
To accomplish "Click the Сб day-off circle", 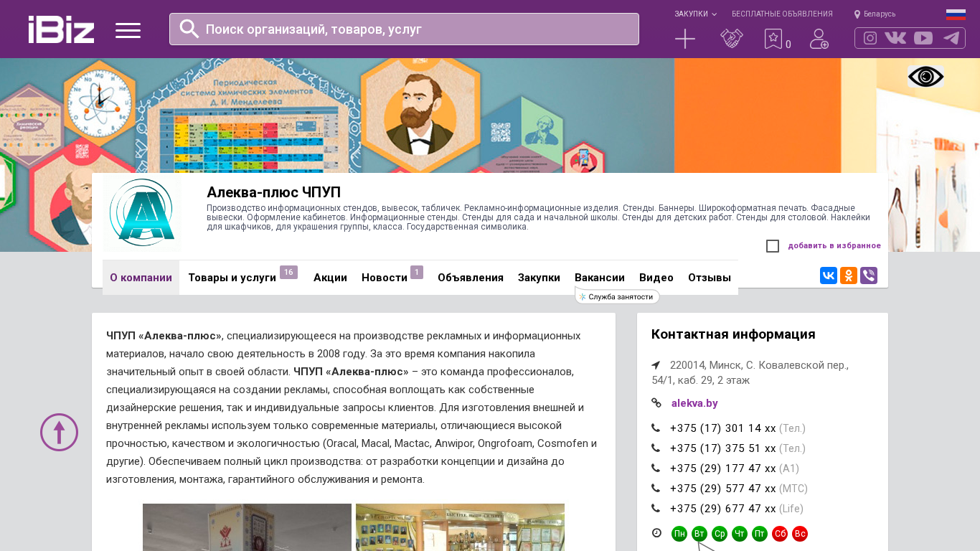I will (780, 534).
